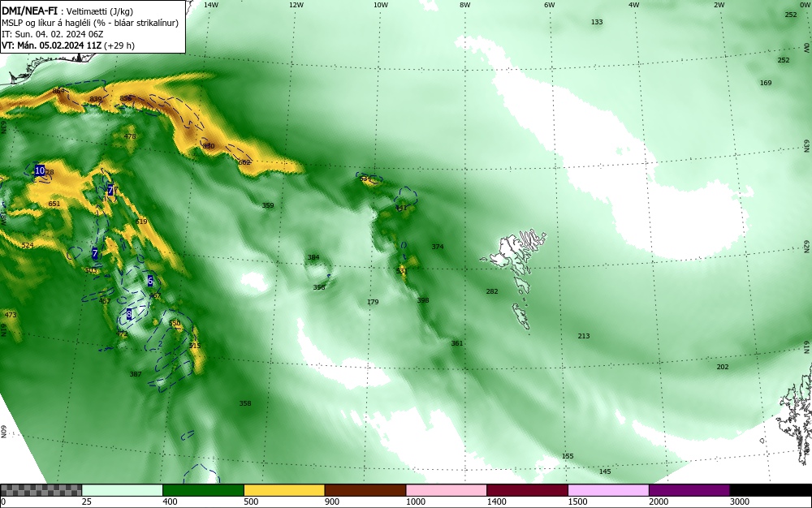Click the CAPE value 179
The image size is (812, 508).
pyautogui.click(x=373, y=302)
